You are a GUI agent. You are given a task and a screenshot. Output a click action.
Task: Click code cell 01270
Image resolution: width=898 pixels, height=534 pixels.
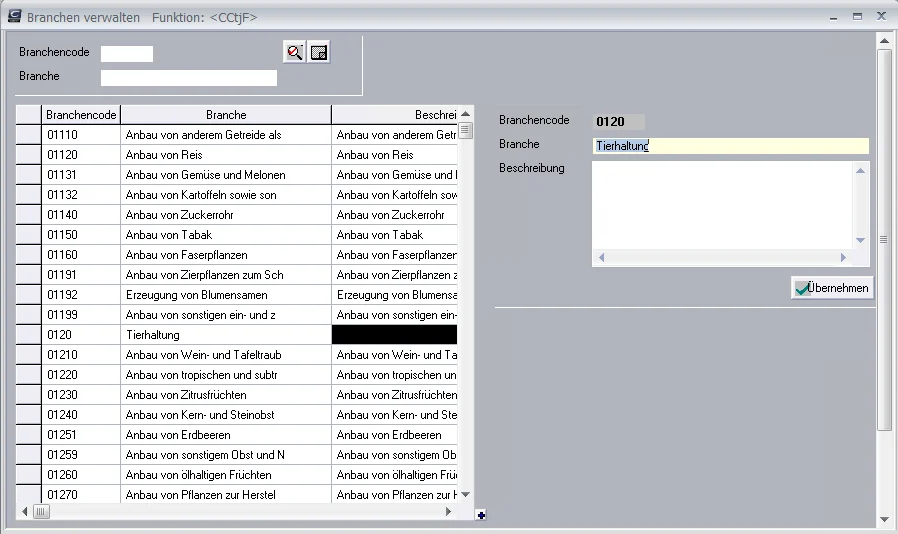[x=81, y=494]
